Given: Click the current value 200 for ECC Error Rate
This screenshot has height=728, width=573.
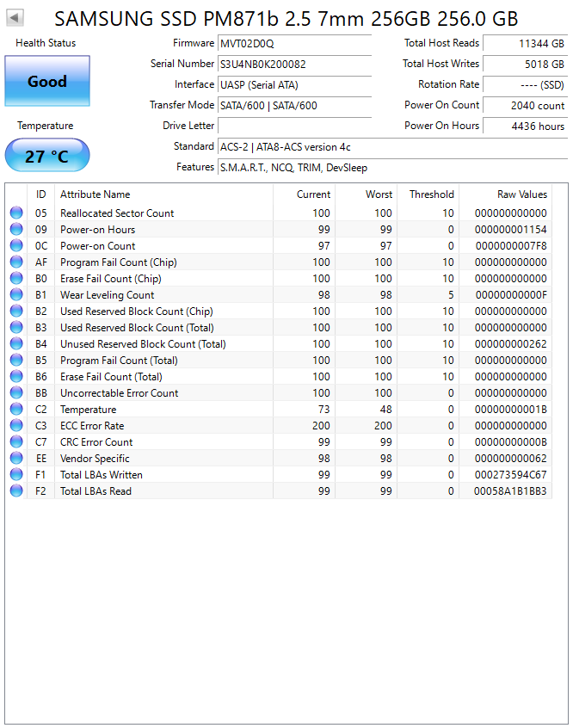Looking at the screenshot, I should 321,426.
